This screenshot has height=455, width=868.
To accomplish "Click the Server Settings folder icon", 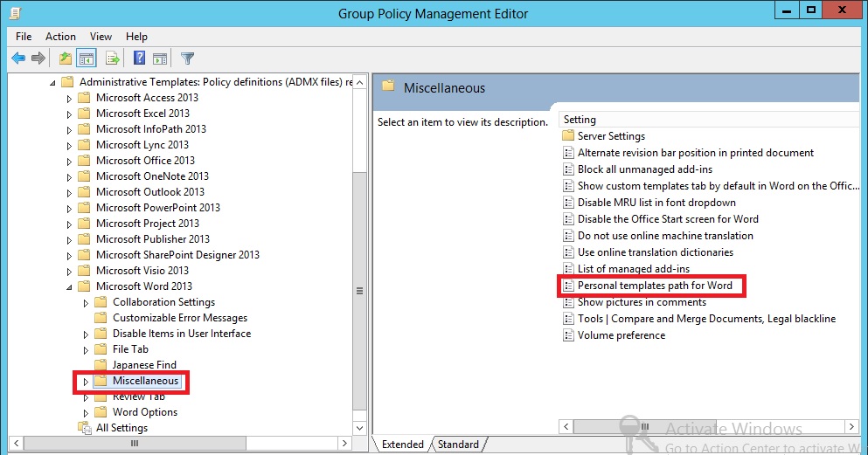I will click(568, 136).
